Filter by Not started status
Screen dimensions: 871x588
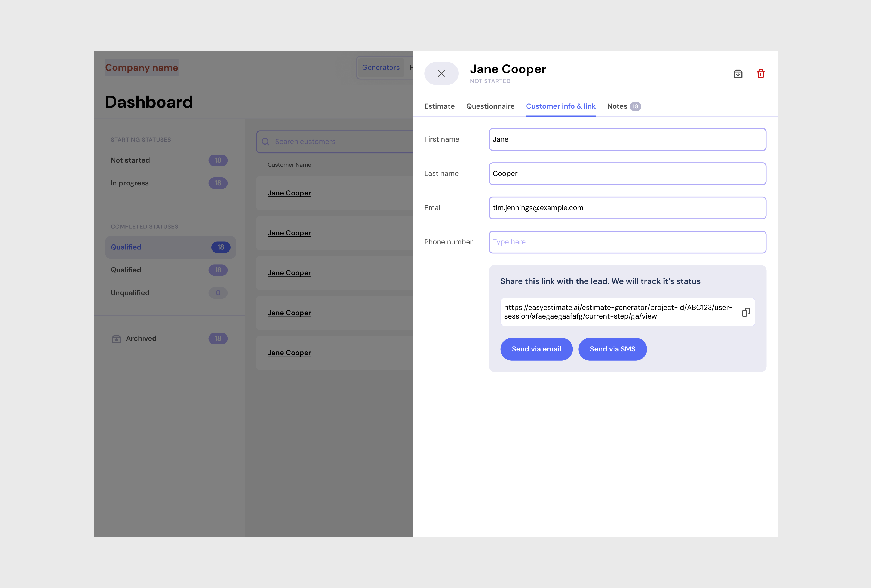pos(170,160)
